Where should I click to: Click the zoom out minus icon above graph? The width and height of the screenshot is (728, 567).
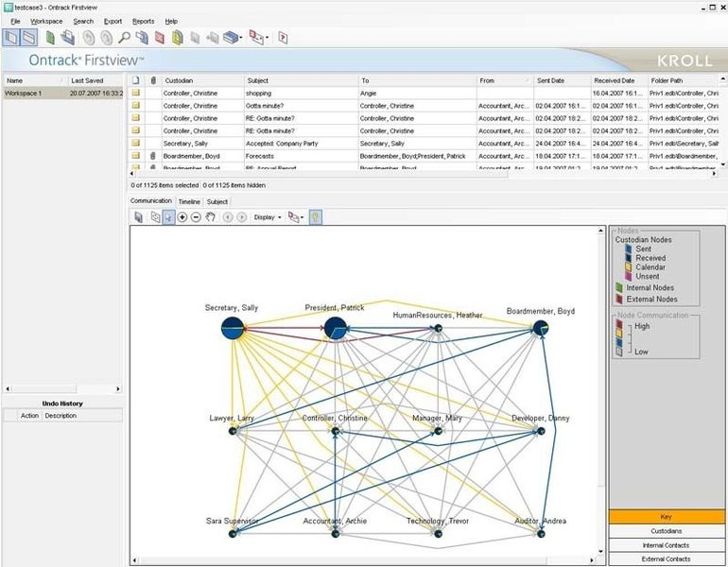196,217
